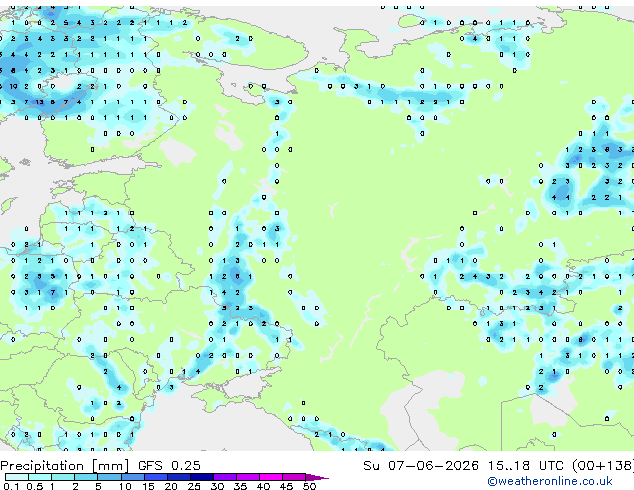Image resolution: width=634 pixels, height=490 pixels.
Task: Select legend swatch between 20 and 25
Action: tap(179, 477)
